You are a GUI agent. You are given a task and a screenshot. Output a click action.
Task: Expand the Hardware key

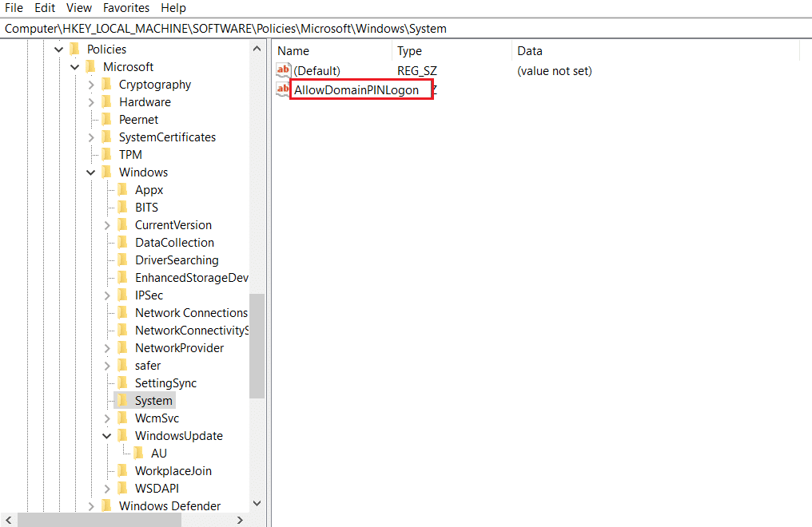coord(90,102)
